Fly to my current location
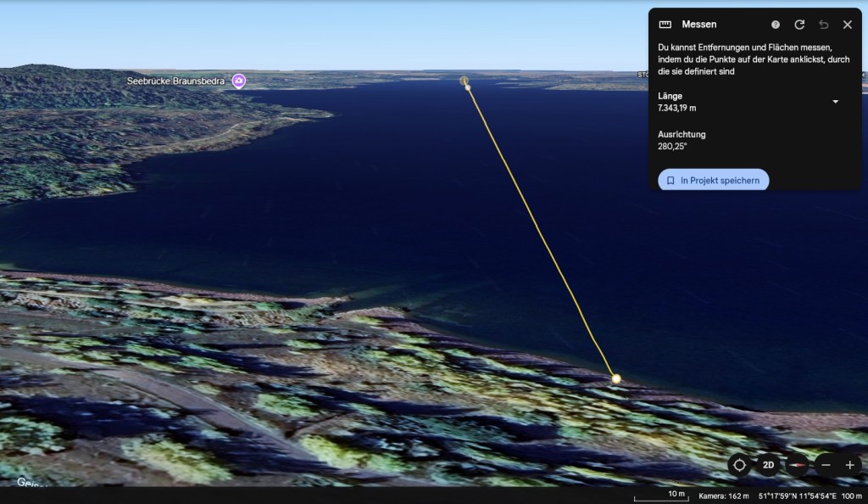Screen dimensions: 868x504 click(739, 465)
